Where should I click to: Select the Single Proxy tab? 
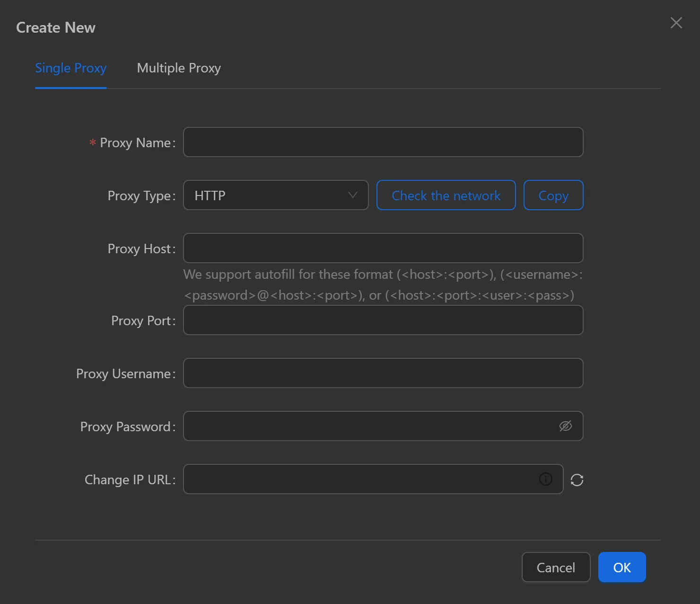coord(70,68)
